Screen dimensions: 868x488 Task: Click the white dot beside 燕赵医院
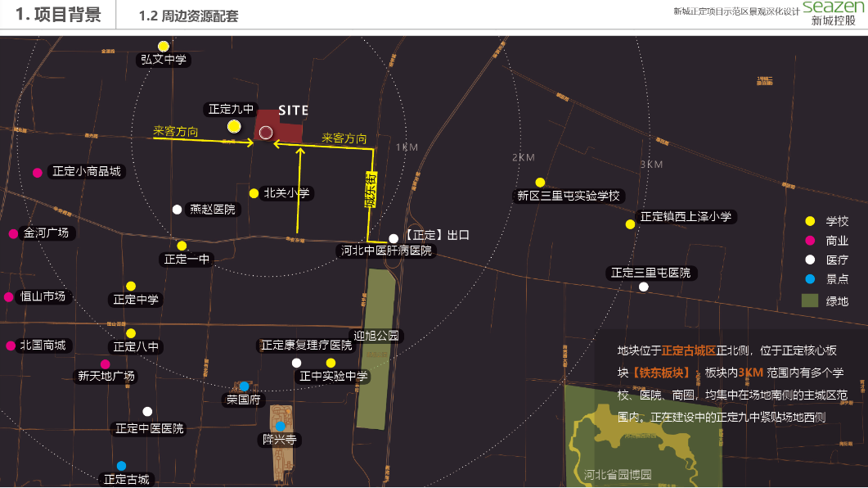coord(178,210)
